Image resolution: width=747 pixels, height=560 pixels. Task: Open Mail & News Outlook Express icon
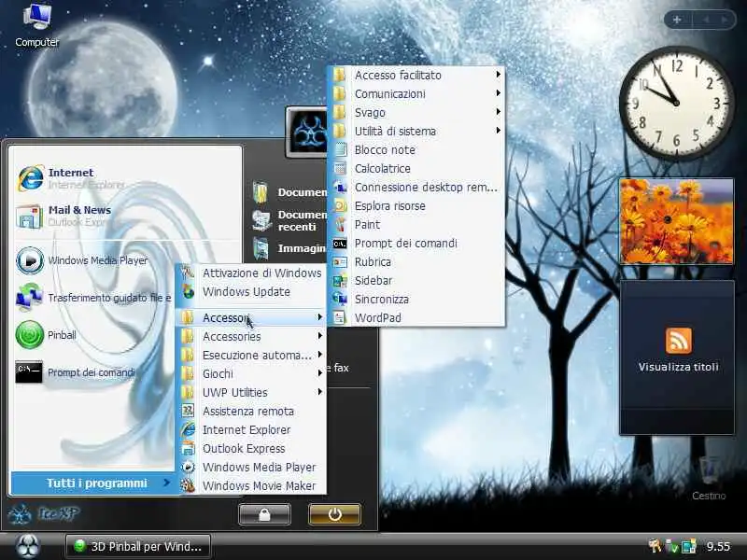(29, 216)
